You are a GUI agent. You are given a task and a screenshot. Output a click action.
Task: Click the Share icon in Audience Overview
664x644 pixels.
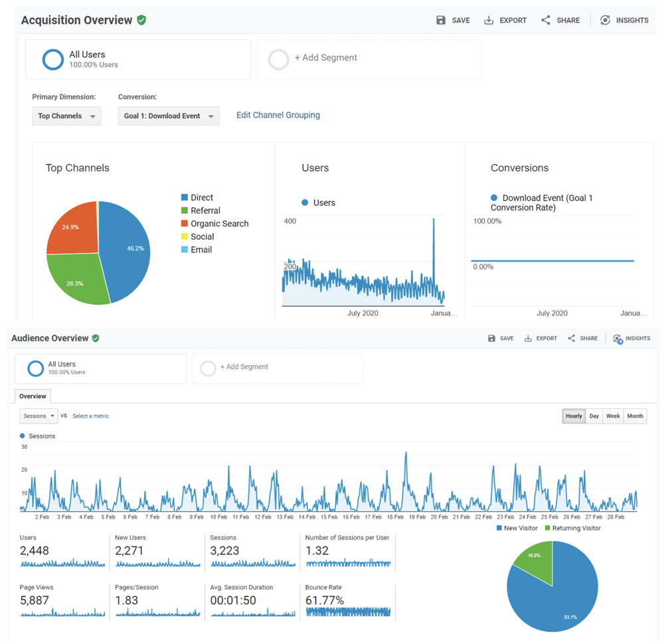pyautogui.click(x=571, y=339)
